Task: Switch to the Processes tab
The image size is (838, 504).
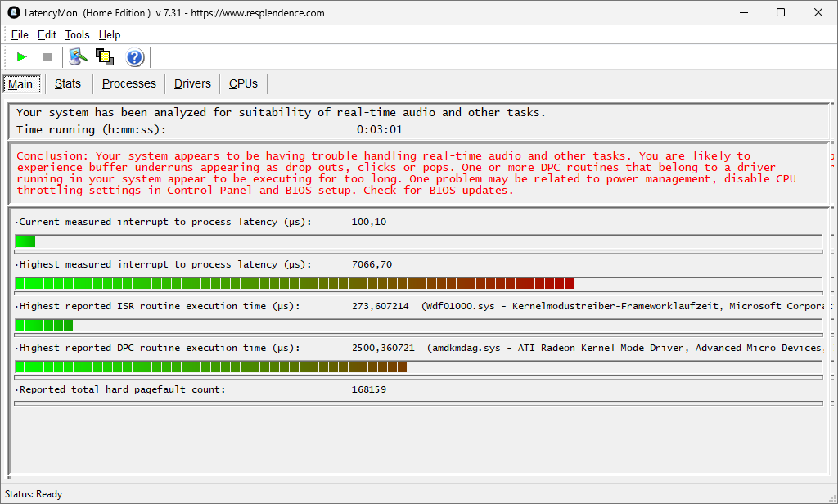Action: point(128,83)
